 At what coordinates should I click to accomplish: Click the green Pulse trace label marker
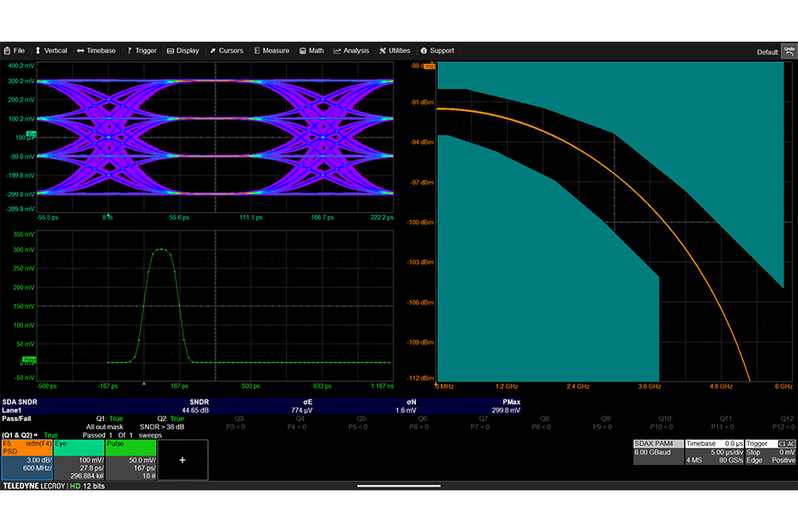tap(30, 359)
